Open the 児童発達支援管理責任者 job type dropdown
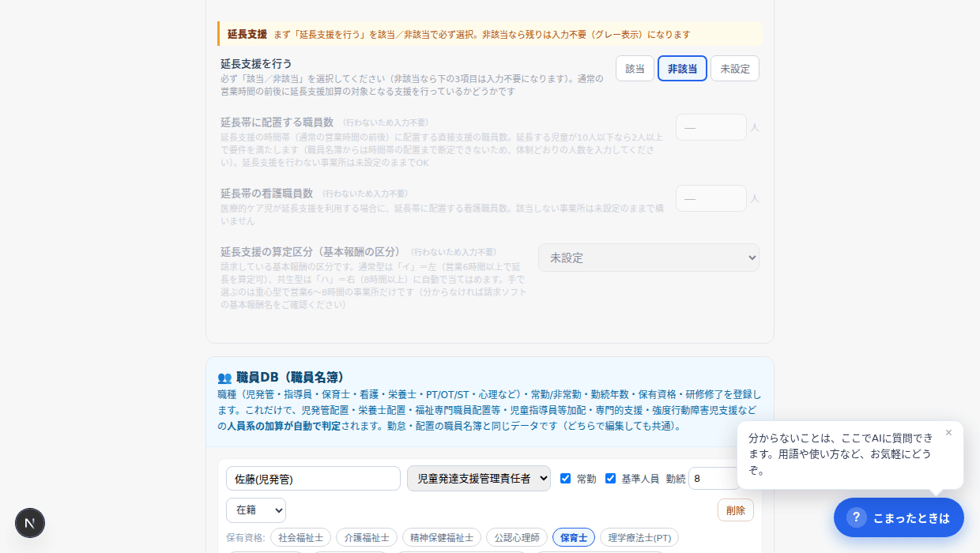Screen dimensions: 980x553 479,479
